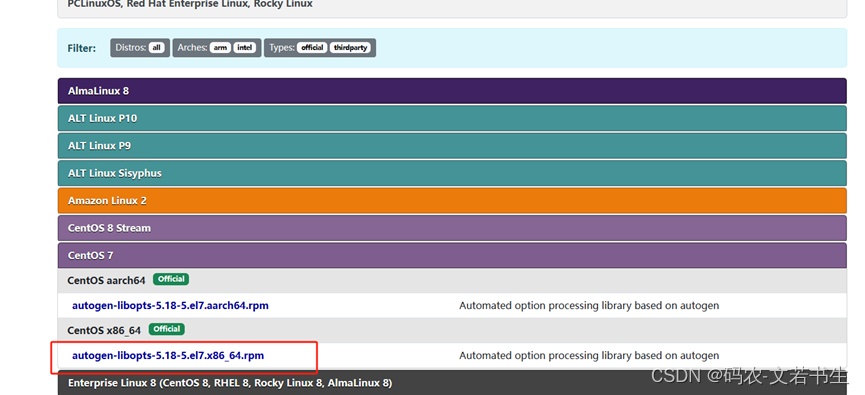The width and height of the screenshot is (865, 395).
Task: Expand the ALT Linux Sisyphus section
Action: [452, 173]
